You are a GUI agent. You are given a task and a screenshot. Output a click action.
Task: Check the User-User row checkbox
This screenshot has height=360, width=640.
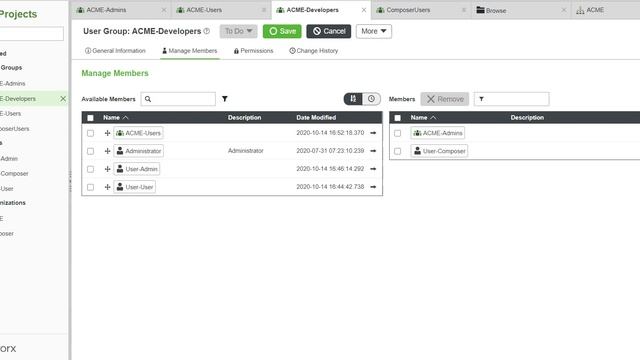[91, 187]
